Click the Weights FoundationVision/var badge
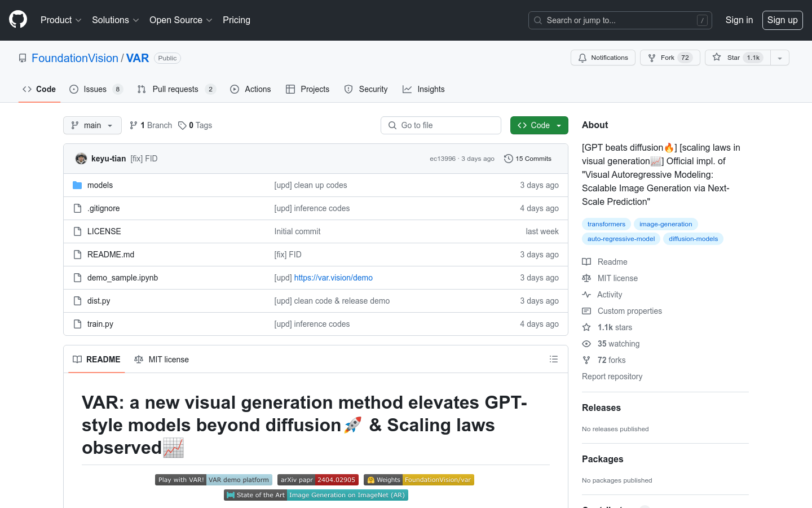The image size is (812, 508). coord(419,480)
